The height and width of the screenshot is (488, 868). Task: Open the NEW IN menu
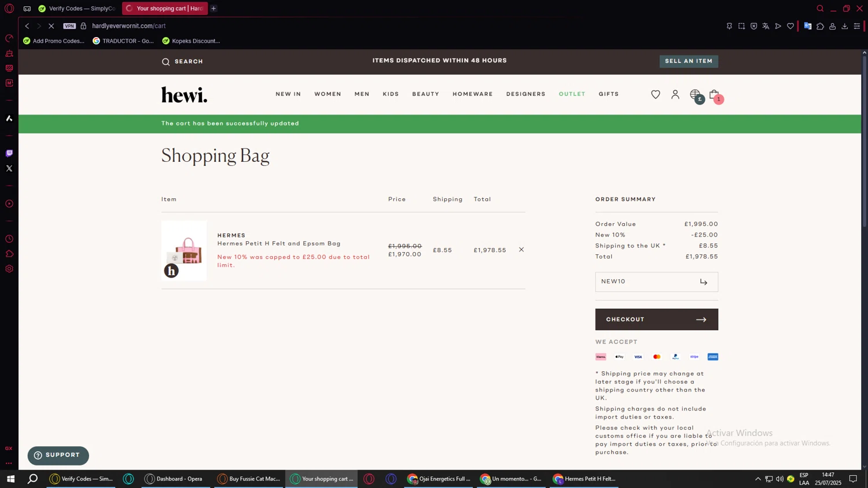coord(288,94)
